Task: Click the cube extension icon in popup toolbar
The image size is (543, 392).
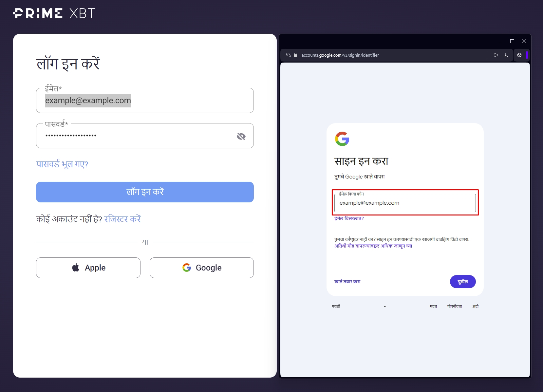Action: pos(519,55)
